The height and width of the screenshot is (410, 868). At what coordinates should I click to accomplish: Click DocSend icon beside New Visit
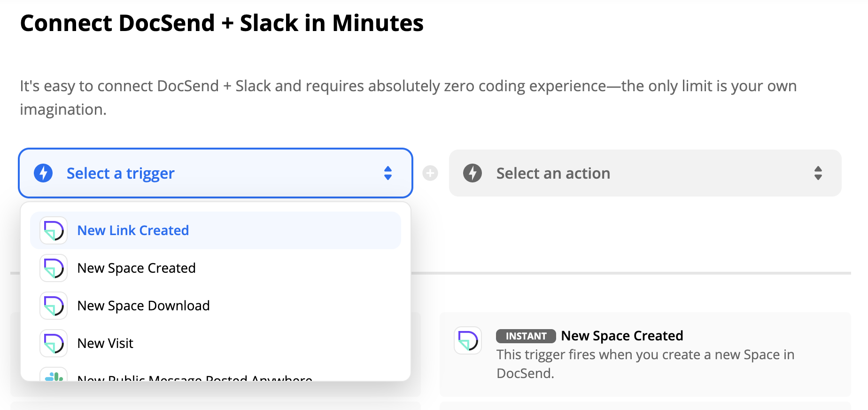click(54, 343)
